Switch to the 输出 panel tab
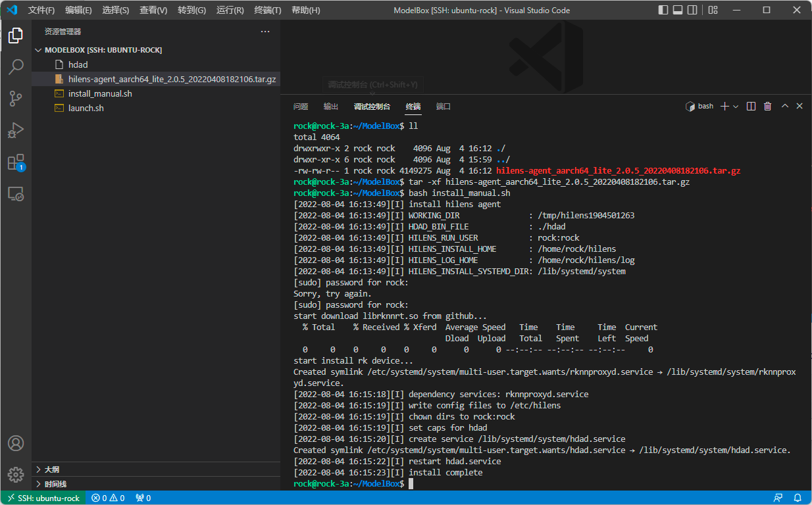Viewport: 812px width, 505px height. tap(330, 107)
